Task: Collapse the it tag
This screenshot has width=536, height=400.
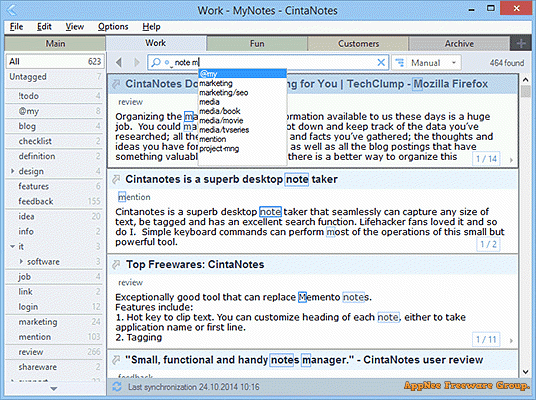Action: 13,246
